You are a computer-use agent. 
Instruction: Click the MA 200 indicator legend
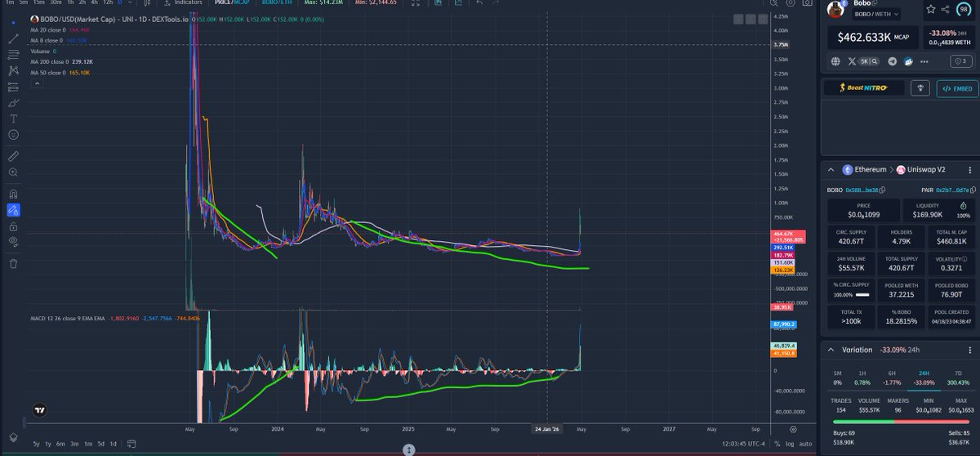pos(60,62)
